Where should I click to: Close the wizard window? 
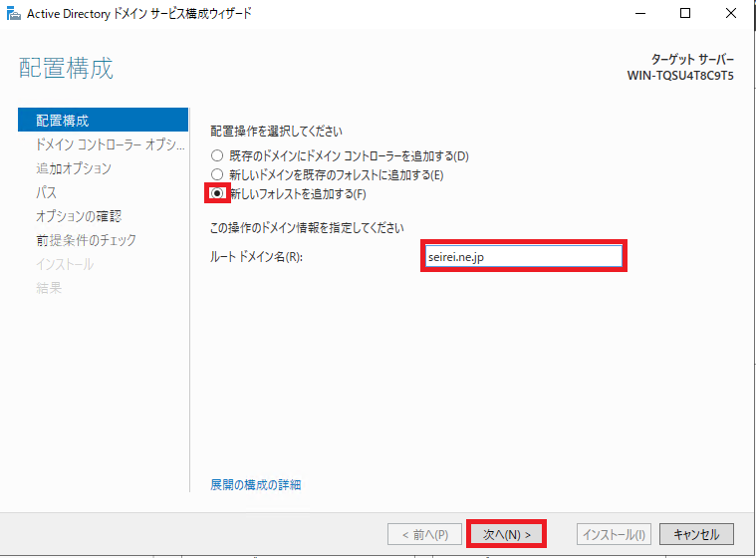pyautogui.click(x=731, y=14)
